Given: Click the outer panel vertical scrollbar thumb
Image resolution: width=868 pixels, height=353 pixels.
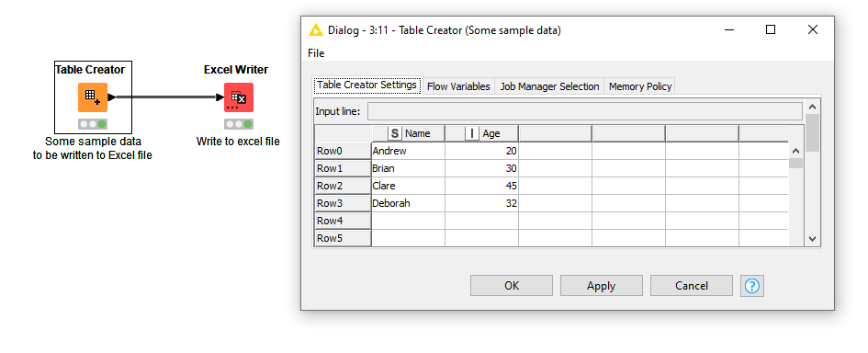Looking at the screenshot, I should pos(813,133).
